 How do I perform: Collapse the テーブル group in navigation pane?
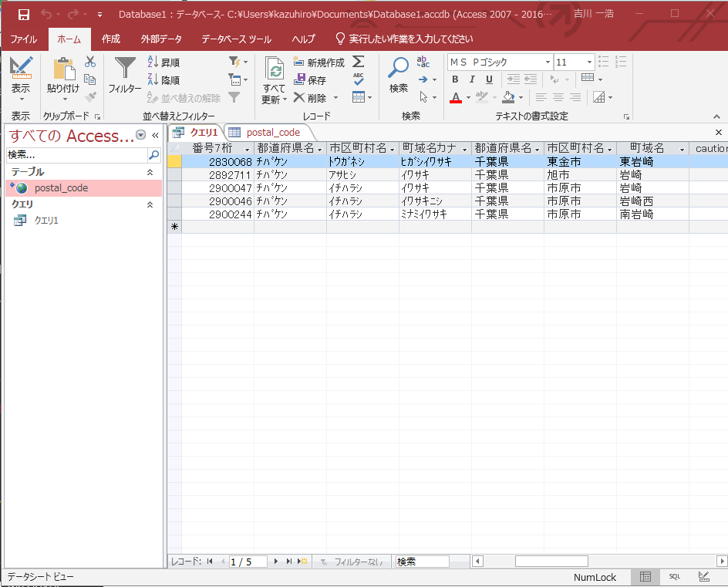[150, 172]
